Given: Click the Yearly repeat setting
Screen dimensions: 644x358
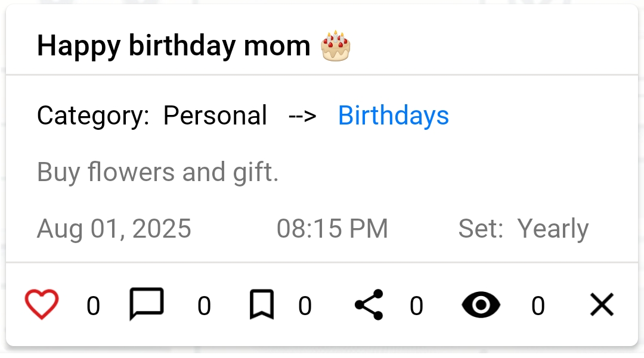Looking at the screenshot, I should (552, 229).
